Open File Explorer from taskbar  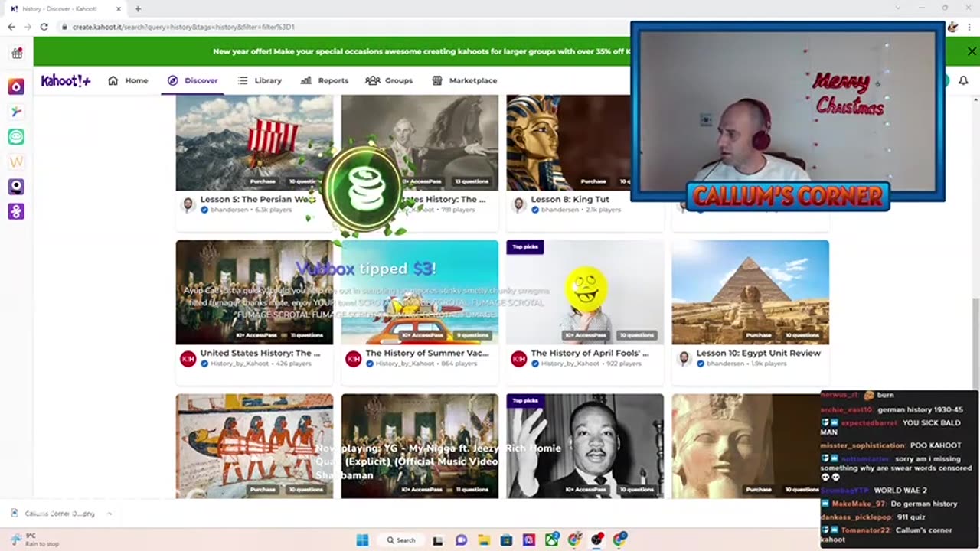484,540
